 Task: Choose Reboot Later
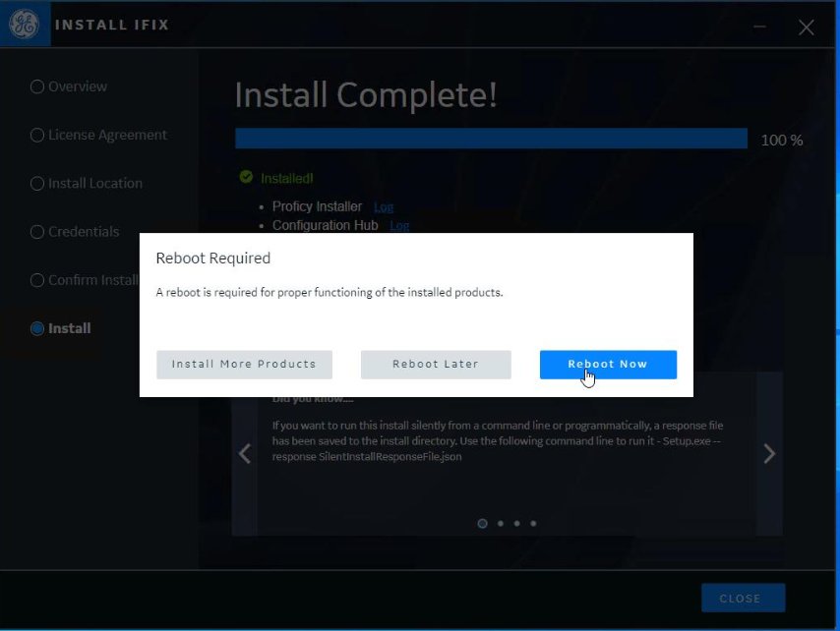[x=436, y=365]
